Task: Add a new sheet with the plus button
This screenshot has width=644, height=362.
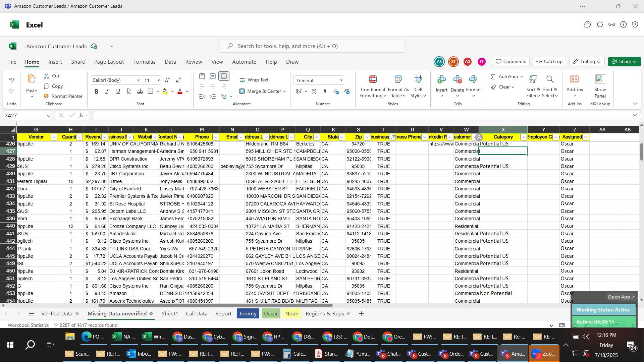Action: point(361,314)
